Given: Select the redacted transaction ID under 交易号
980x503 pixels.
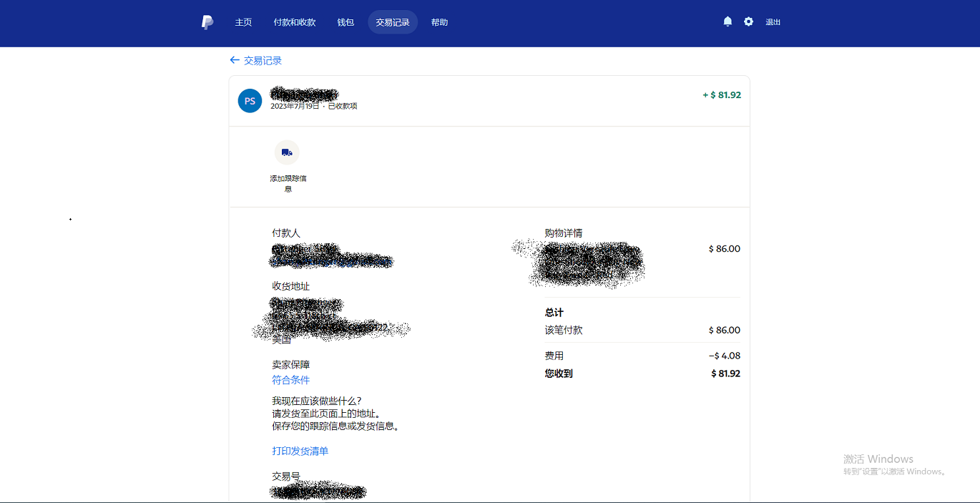Looking at the screenshot, I should pyautogui.click(x=318, y=492).
